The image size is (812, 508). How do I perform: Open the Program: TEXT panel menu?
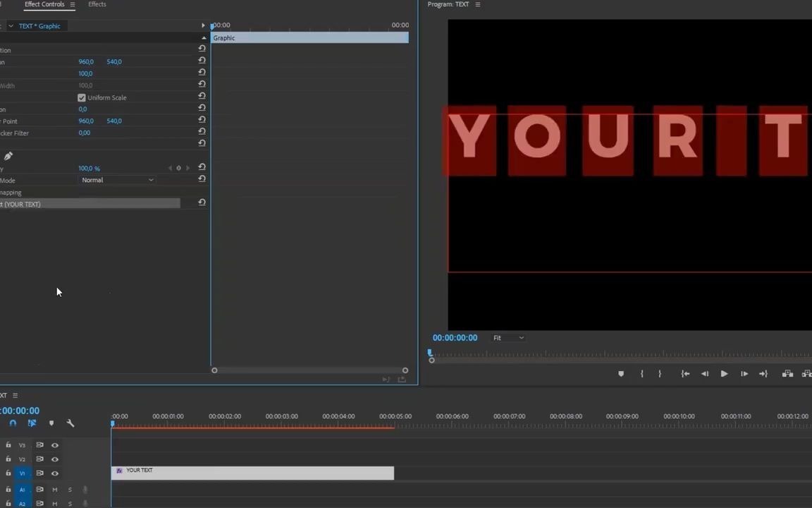tap(477, 5)
